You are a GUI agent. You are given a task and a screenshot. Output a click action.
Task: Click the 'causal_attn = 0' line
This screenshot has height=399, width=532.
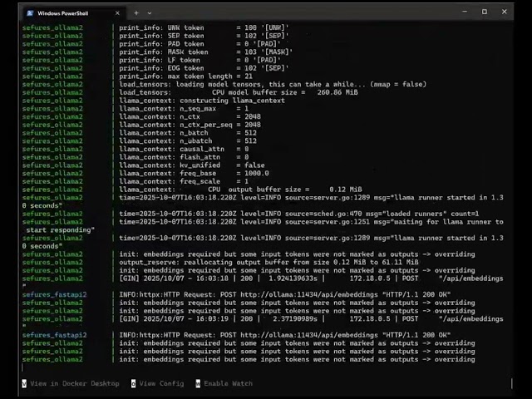(x=184, y=149)
